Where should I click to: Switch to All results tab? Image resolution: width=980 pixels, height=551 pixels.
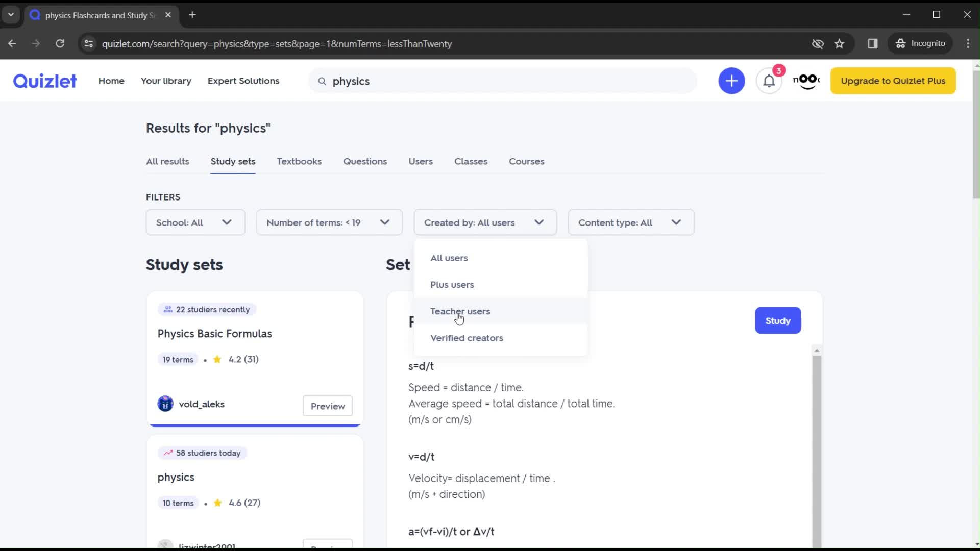[167, 161]
